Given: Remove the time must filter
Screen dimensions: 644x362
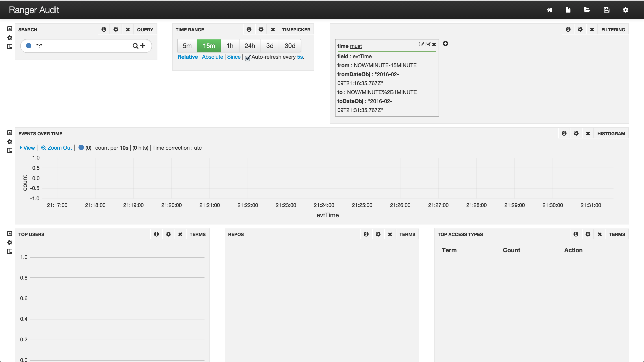Looking at the screenshot, I should click(434, 44).
